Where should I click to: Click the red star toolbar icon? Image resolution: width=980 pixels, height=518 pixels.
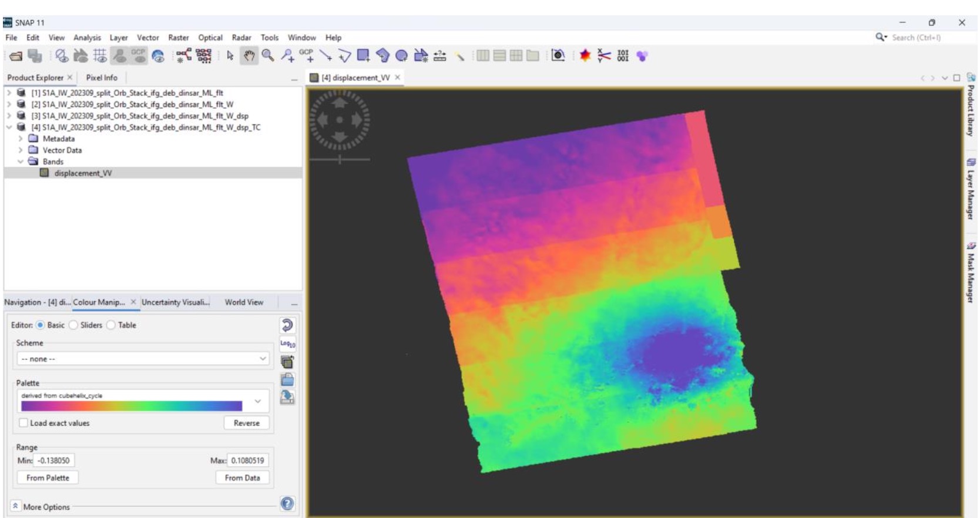pos(585,56)
